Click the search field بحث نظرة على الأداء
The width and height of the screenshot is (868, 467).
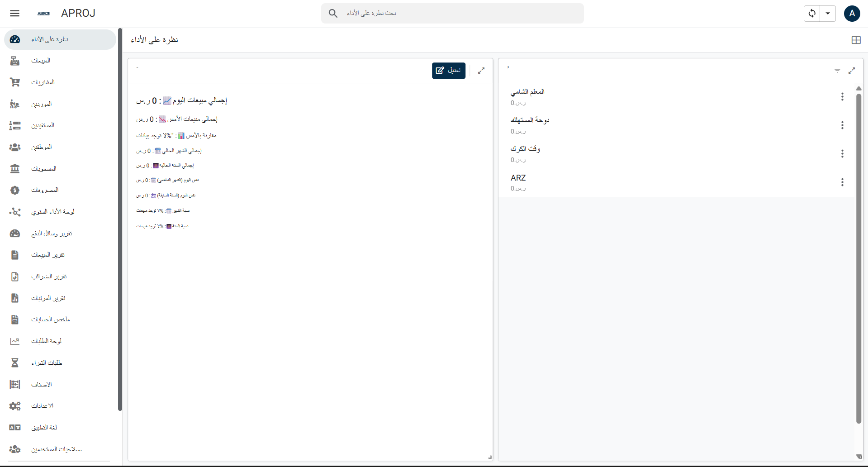[x=452, y=13]
